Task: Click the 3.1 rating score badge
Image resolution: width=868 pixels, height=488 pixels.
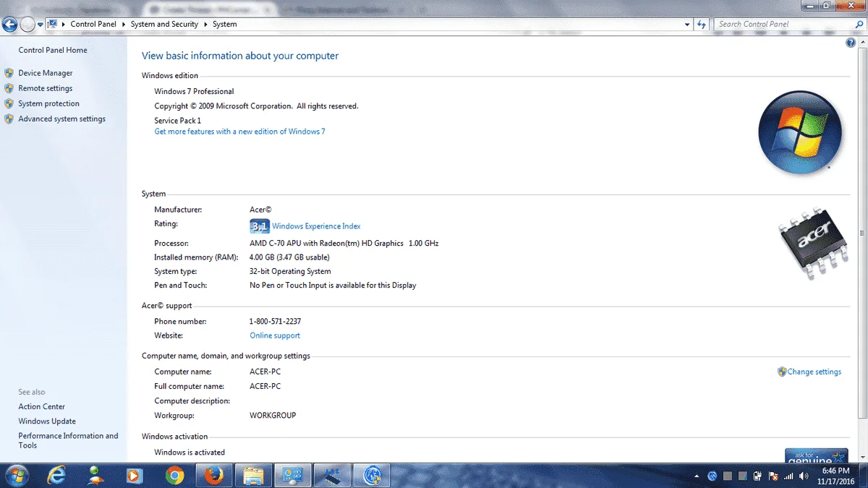Action: click(x=260, y=226)
